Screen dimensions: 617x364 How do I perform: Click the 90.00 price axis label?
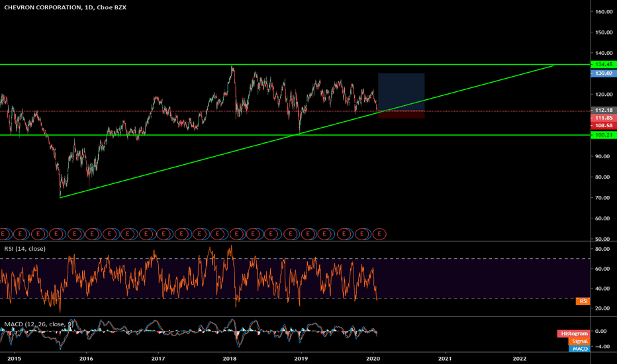pos(604,156)
